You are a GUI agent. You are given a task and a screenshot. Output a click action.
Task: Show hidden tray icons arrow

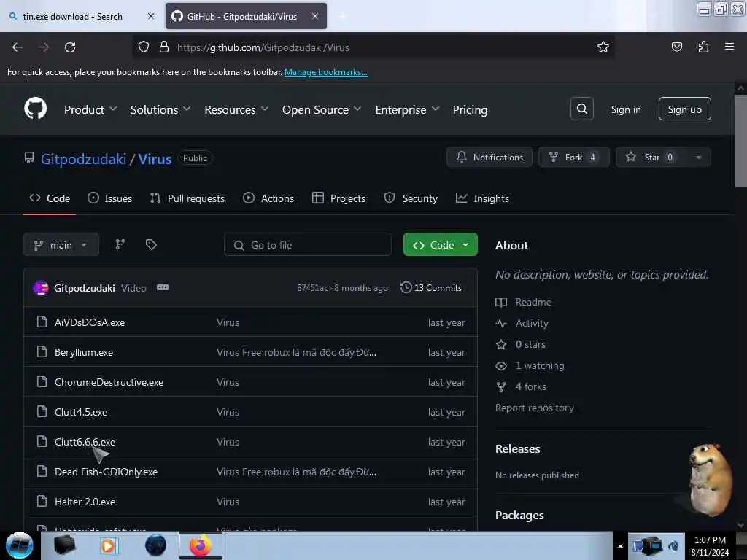[x=620, y=546]
